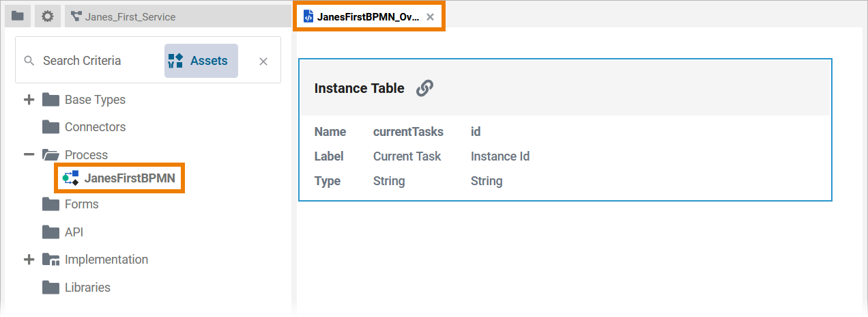The width and height of the screenshot is (868, 317).
Task: Expand the Base Types folder
Action: tap(29, 100)
